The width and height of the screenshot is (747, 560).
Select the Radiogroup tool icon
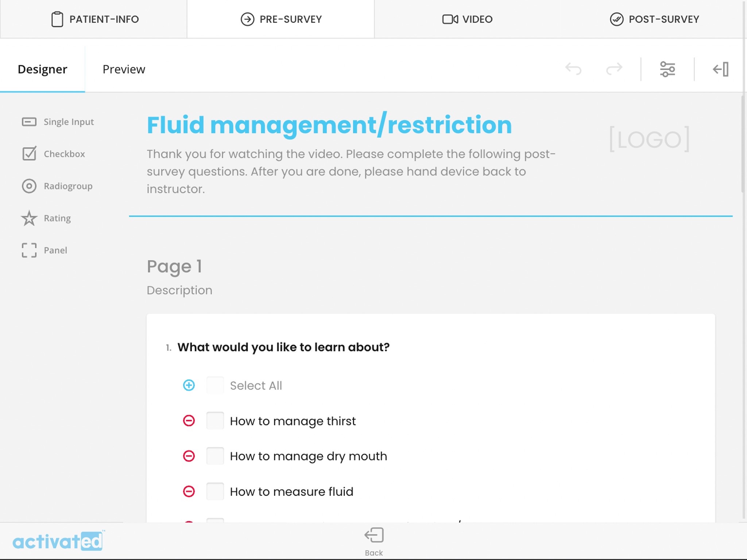(29, 186)
